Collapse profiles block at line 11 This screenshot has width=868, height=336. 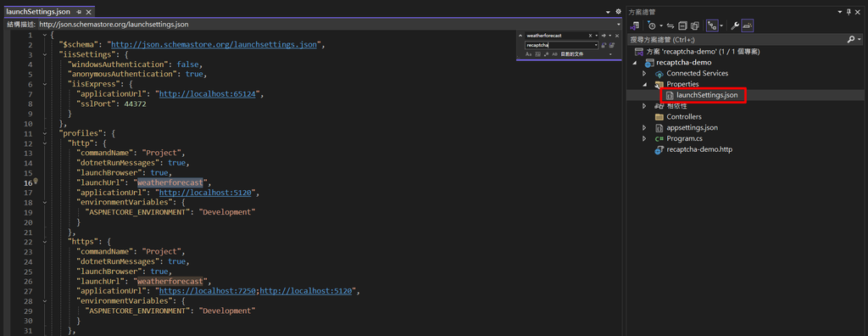[x=45, y=133]
